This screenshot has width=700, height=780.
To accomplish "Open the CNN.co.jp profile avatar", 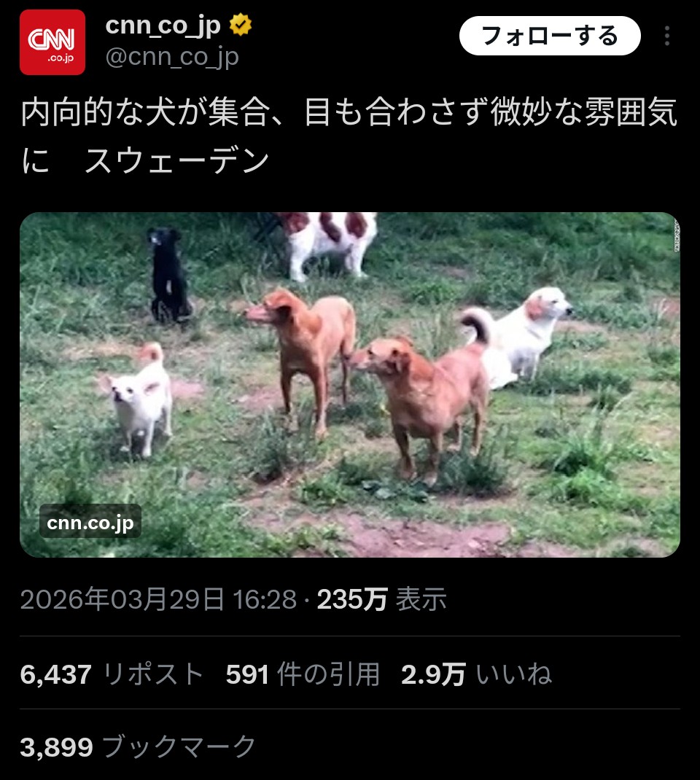I will tap(52, 42).
